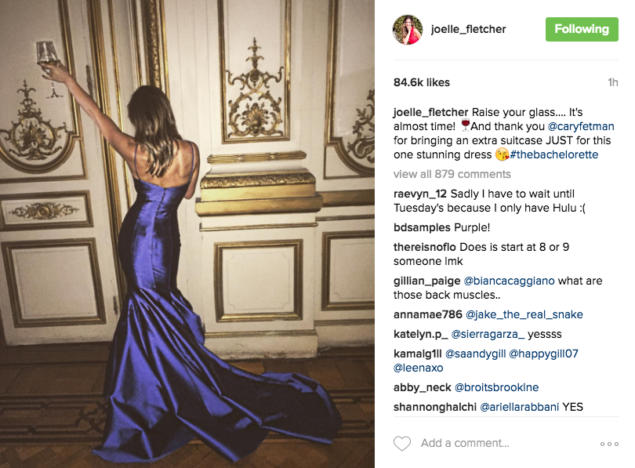Open @jake_the_real_snake mention link
Viewport: 635px width, 468px height.
pos(524,315)
